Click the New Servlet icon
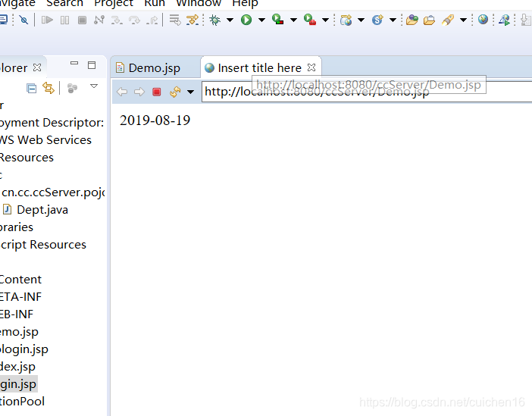The width and height of the screenshot is (532, 416). (377, 20)
